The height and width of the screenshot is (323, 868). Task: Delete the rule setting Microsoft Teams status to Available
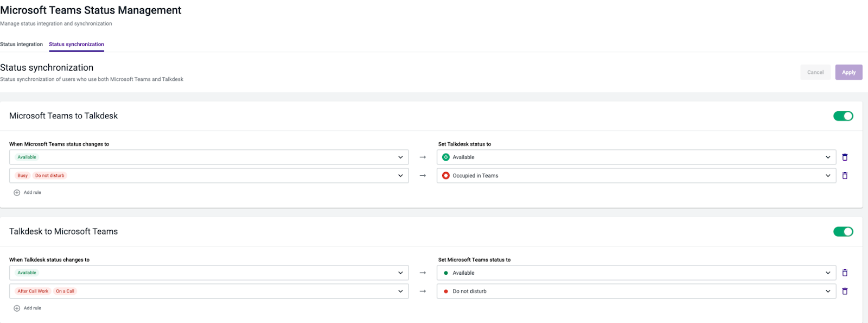(845, 273)
